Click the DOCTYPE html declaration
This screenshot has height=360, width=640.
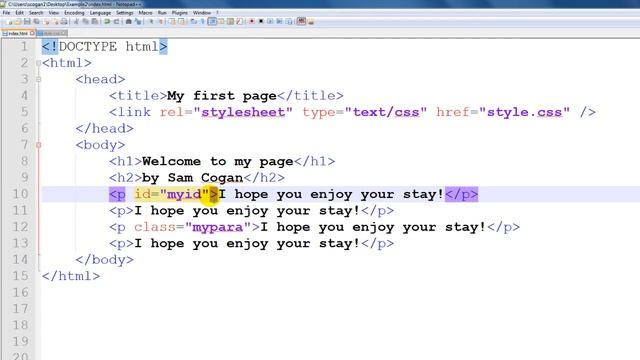104,47
